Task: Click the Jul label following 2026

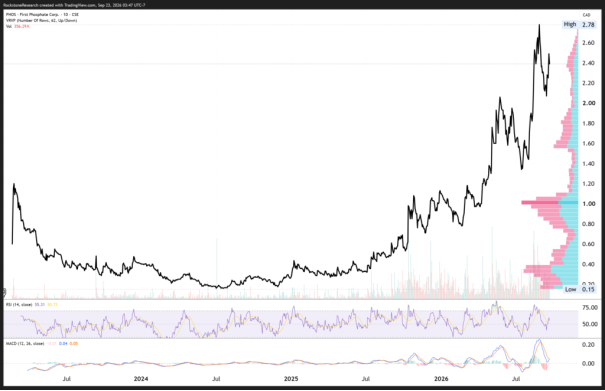Action: 516,379
